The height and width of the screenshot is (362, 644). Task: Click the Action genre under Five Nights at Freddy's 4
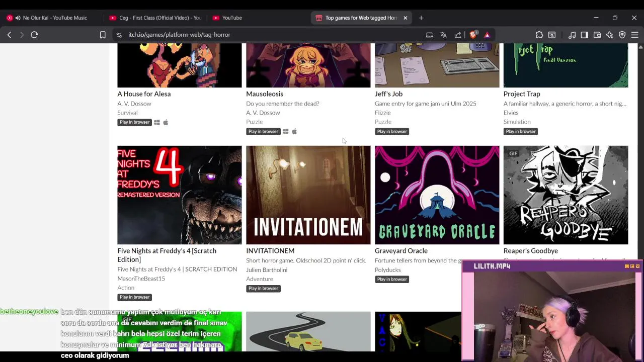click(x=126, y=288)
